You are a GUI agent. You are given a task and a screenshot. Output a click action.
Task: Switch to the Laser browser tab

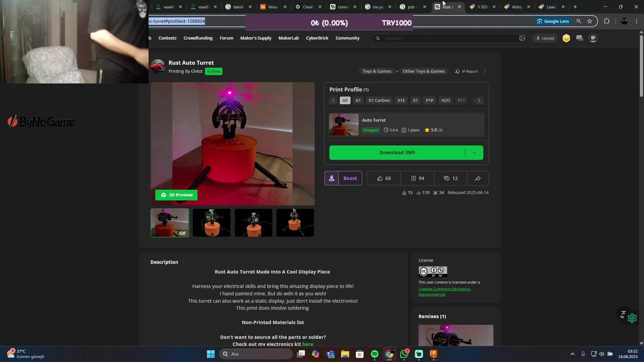click(x=551, y=7)
